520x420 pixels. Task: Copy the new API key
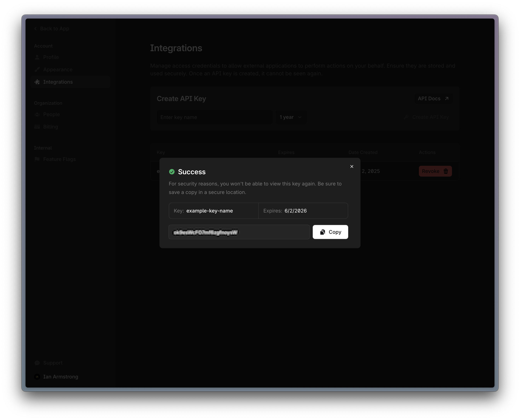point(330,232)
